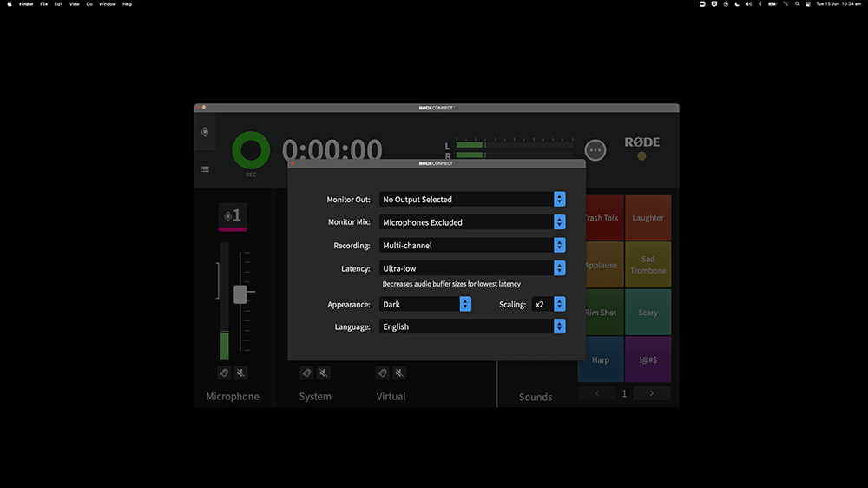Trigger the Applause sound pad
This screenshot has height=488, width=868.
point(604,265)
